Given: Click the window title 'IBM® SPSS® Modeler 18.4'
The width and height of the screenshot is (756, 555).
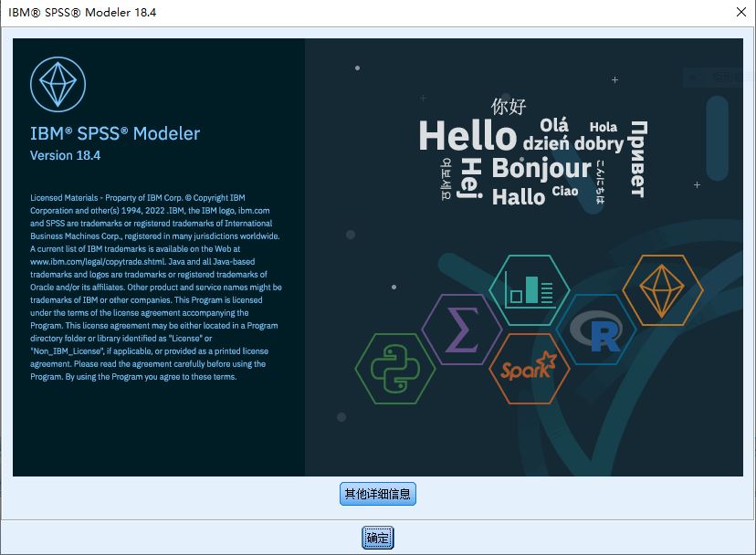Looking at the screenshot, I should (82, 12).
